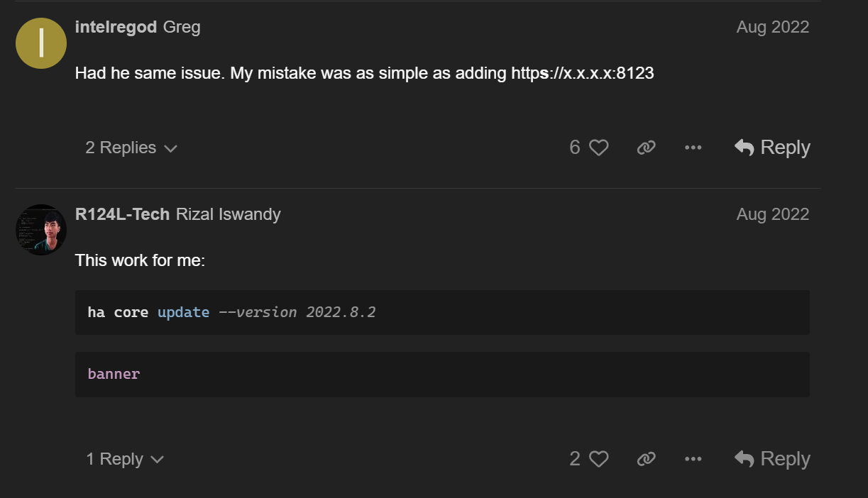Click Aug 2022 date on R124L-Tech's post
This screenshot has width=868, height=498.
pyautogui.click(x=772, y=214)
